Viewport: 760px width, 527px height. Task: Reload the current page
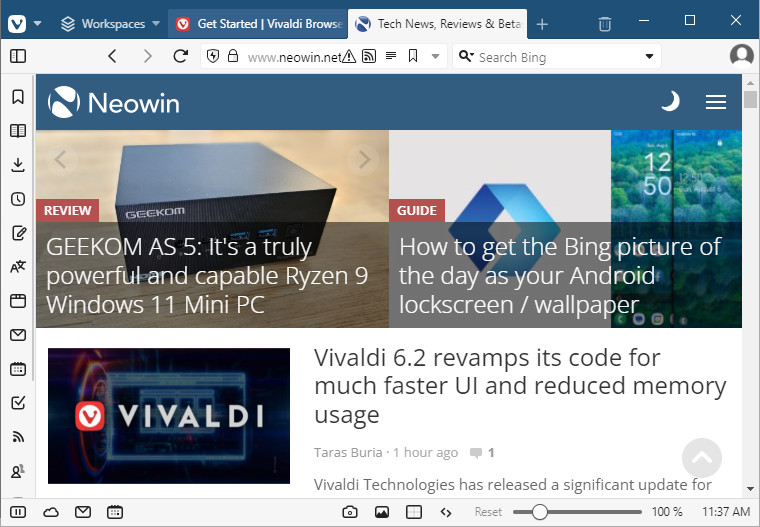(181, 56)
